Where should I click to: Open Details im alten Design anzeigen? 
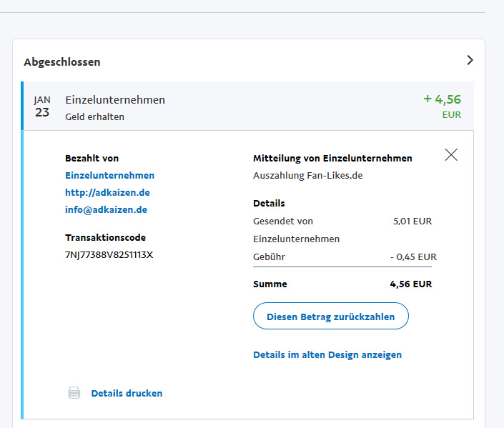coord(327,354)
